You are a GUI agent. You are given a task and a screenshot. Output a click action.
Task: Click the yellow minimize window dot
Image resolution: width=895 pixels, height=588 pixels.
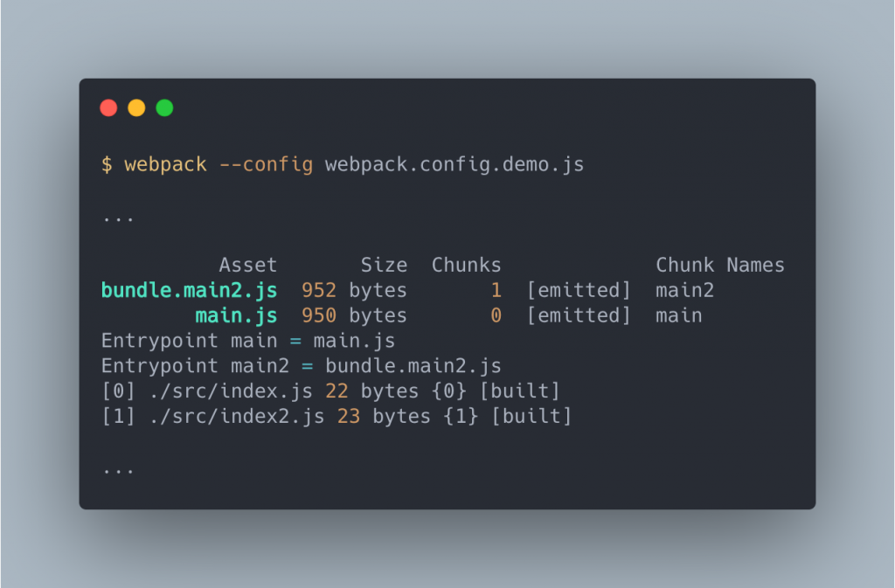click(x=136, y=107)
